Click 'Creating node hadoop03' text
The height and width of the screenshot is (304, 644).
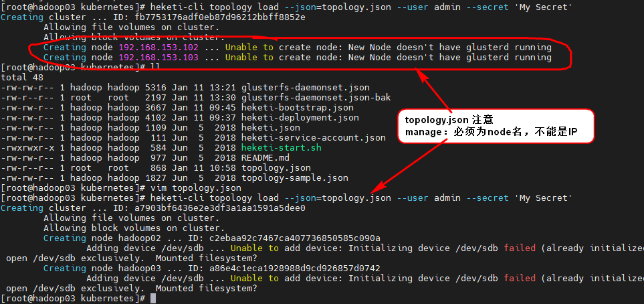pos(102,269)
